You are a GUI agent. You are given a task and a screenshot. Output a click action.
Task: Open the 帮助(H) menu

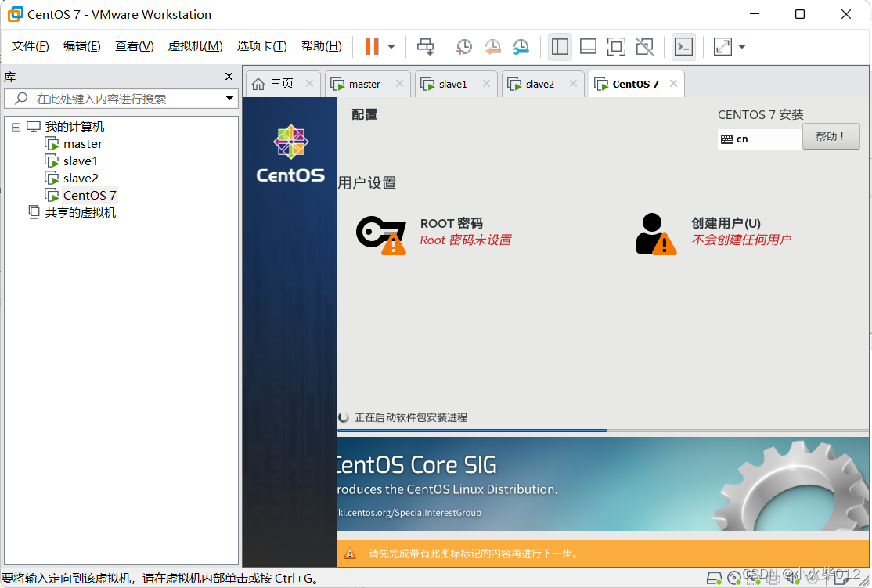322,46
